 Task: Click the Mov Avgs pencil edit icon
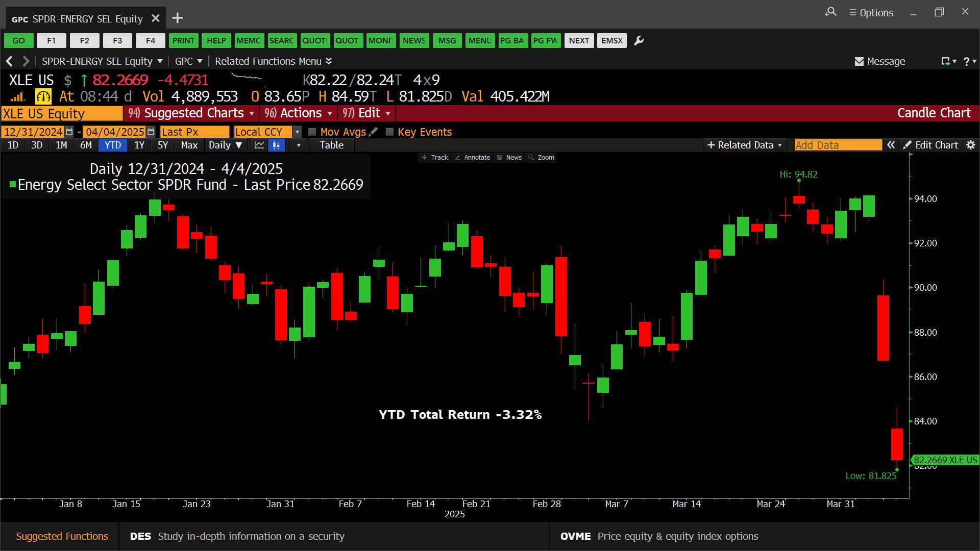point(374,132)
